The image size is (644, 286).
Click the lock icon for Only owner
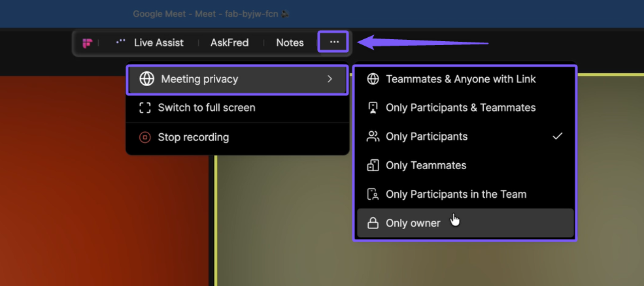[373, 223]
